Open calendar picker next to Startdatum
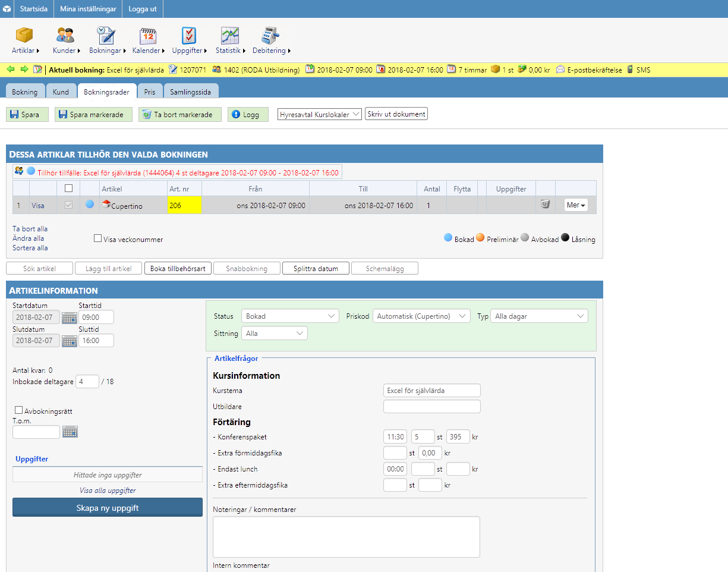The height and width of the screenshot is (572, 728). pyautogui.click(x=70, y=318)
